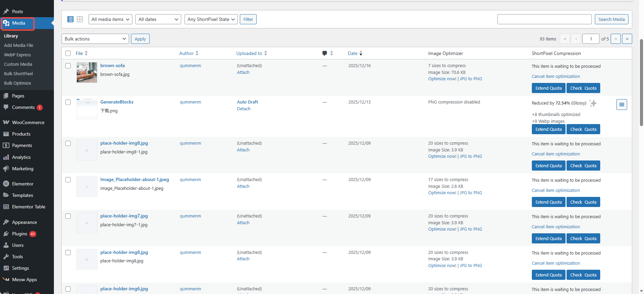Jump to last page arrow
644x294 pixels.
click(x=627, y=39)
